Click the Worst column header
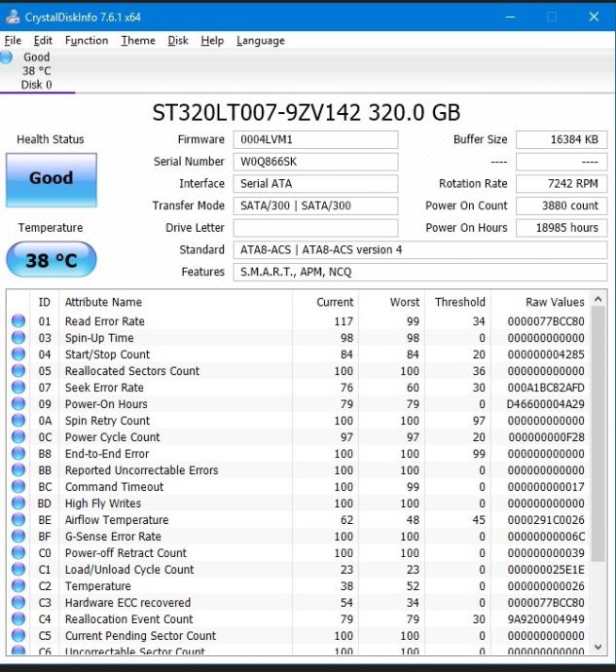 (392, 302)
